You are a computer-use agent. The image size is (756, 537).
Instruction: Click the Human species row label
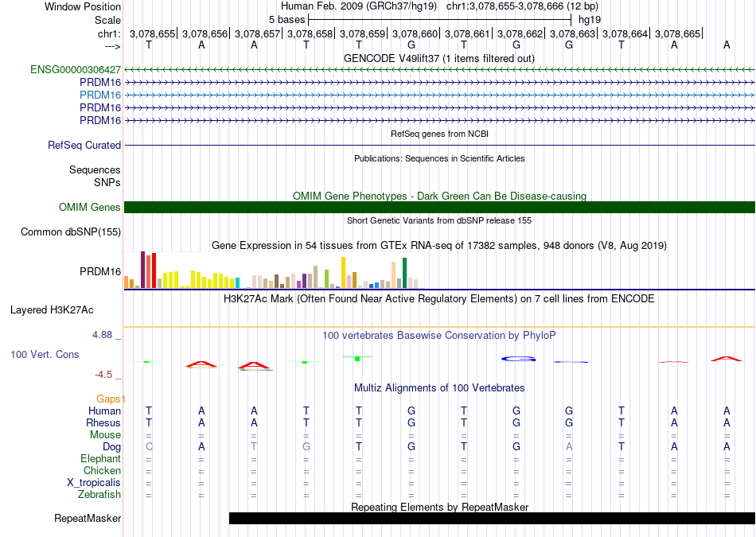pyautogui.click(x=104, y=411)
